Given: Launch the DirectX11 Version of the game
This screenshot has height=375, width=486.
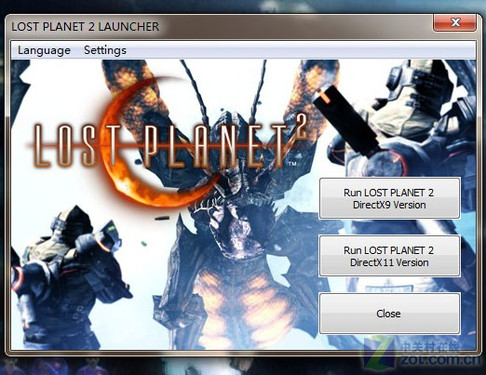Looking at the screenshot, I should pyautogui.click(x=390, y=256).
